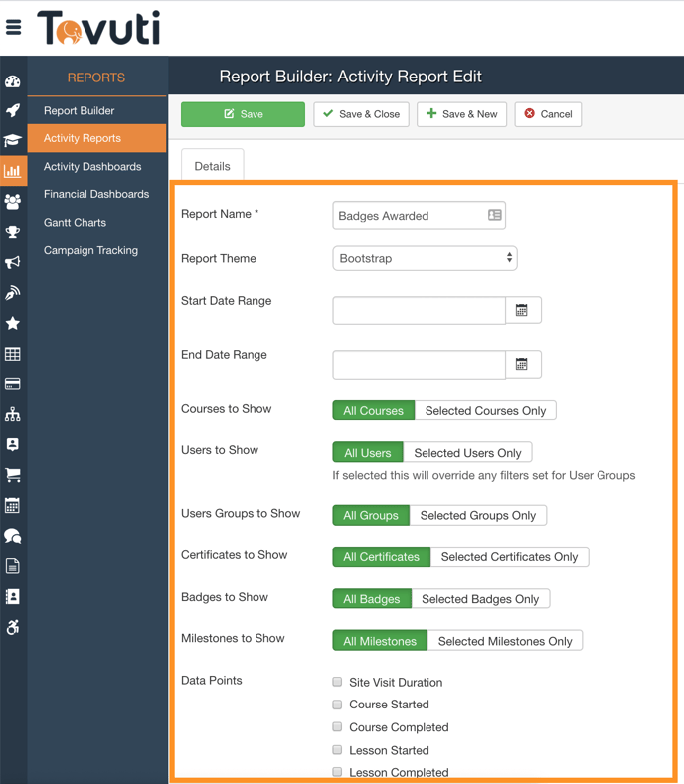Click the Start Date Range input field
Viewport: 684px width, 784px height.
419,310
